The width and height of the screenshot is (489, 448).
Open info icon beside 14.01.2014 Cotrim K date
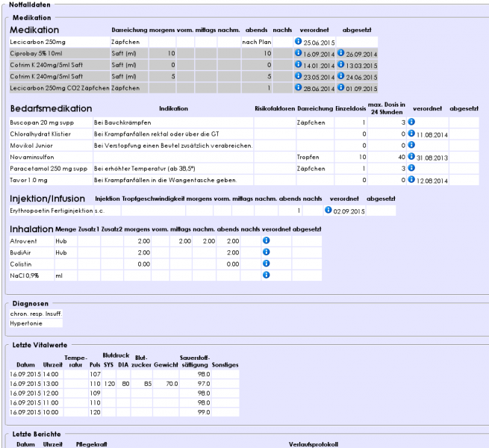[298, 64]
